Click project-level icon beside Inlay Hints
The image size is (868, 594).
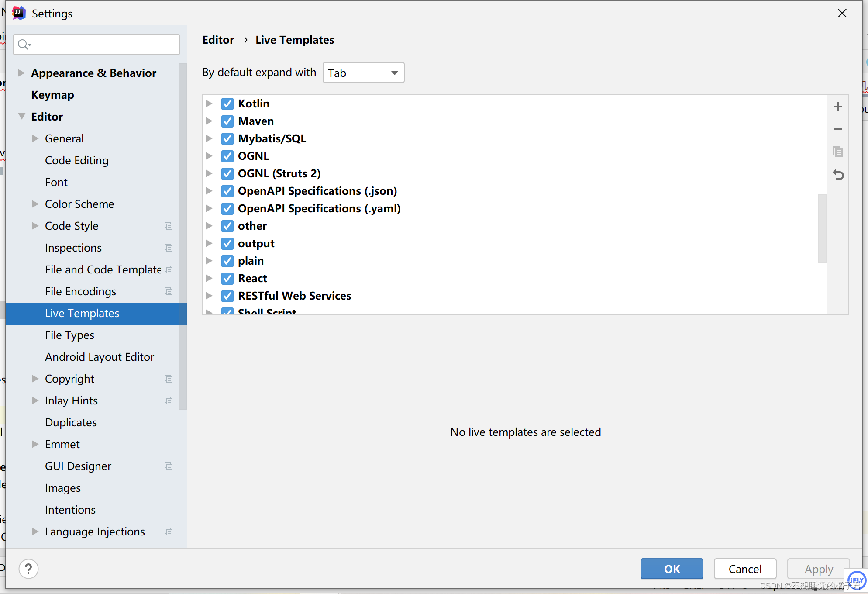coord(169,401)
